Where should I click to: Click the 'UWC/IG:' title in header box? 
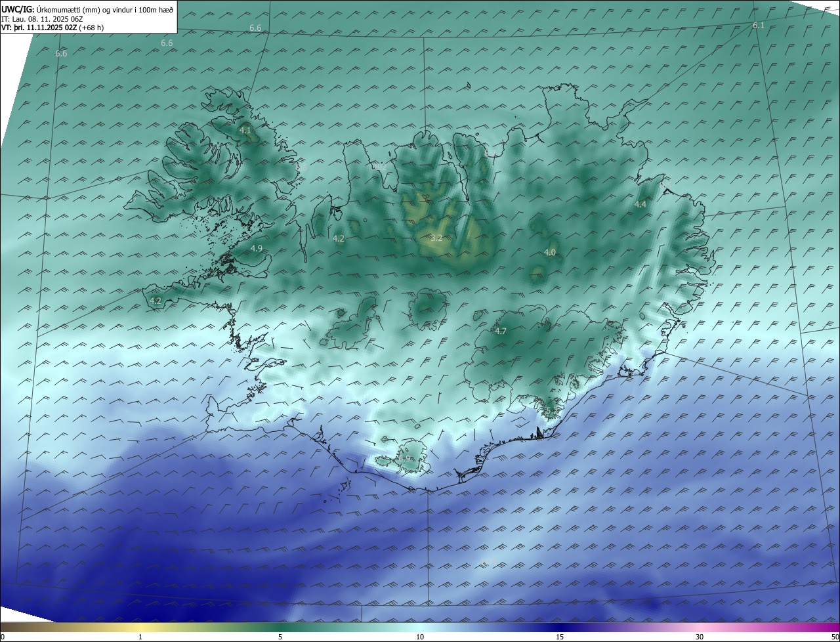17,10
